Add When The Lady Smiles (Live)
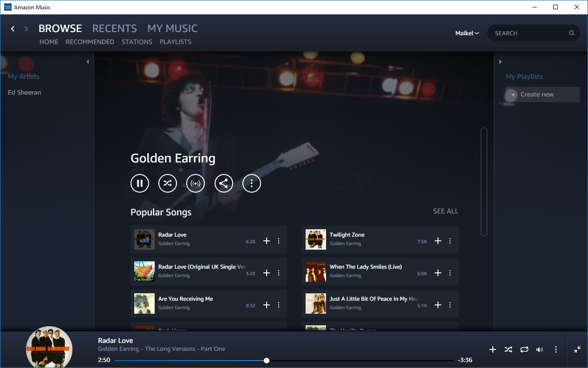 pos(438,273)
